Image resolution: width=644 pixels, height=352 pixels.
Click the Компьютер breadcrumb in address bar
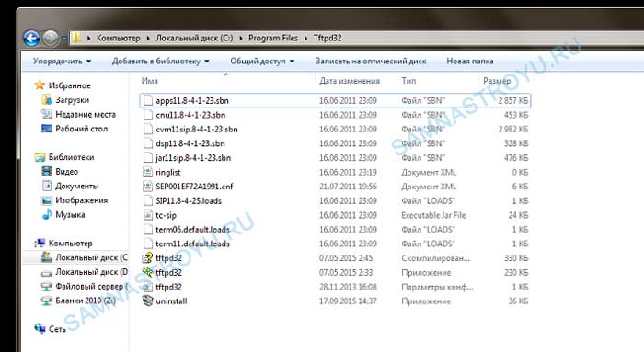[119, 39]
